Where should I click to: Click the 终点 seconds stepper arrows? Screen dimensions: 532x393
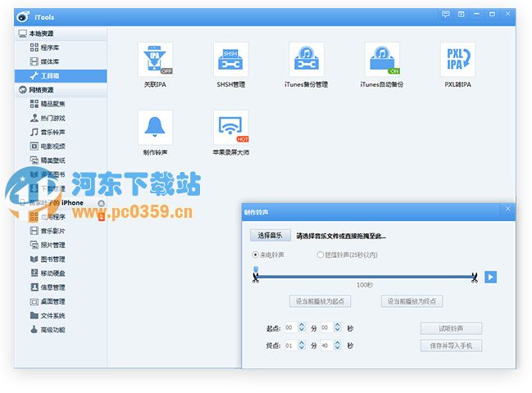[337, 346]
